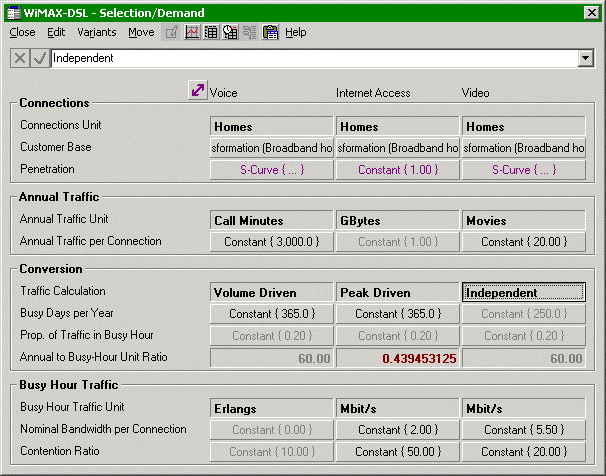
Task: Open the Close menu
Action: (x=22, y=32)
